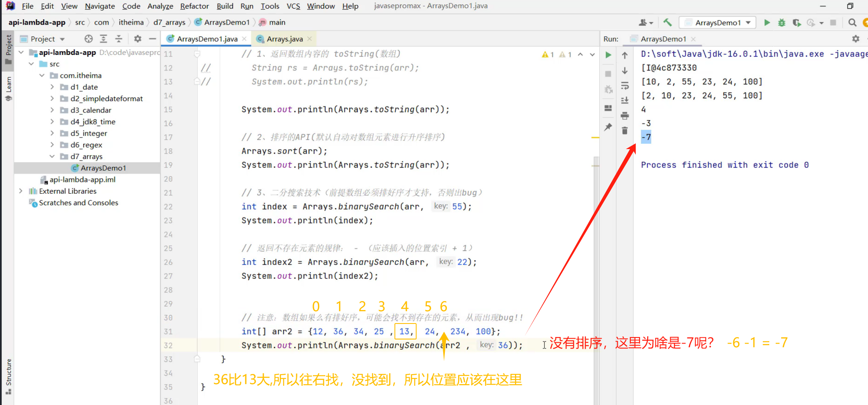Stop process in Run panel sidebar
The width and height of the screenshot is (868, 405).
point(608,74)
